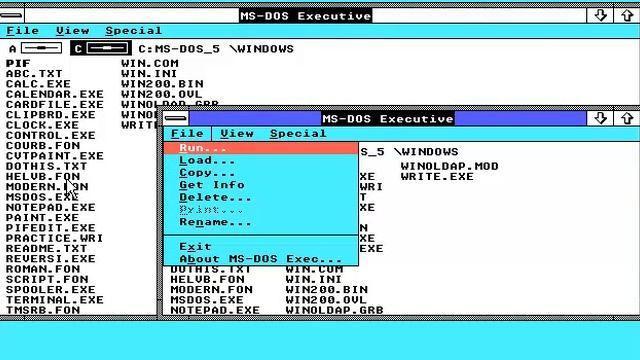
Task: Select MODERN.FON in front window
Action: (211, 290)
